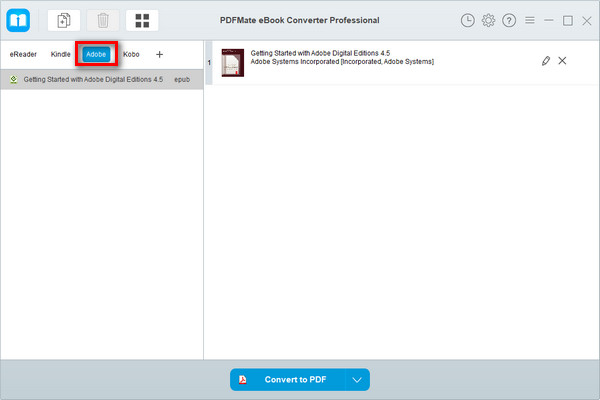
Task: Open the hamburger menu icon
Action: point(530,20)
